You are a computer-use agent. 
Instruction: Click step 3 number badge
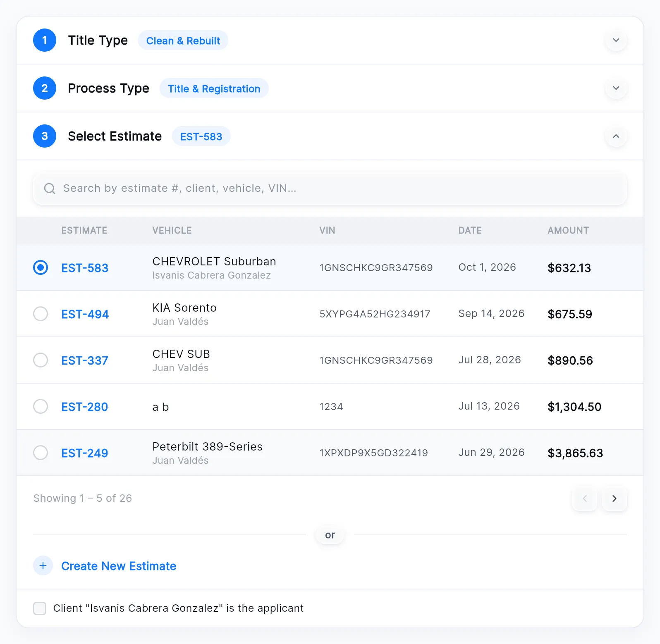click(x=45, y=136)
